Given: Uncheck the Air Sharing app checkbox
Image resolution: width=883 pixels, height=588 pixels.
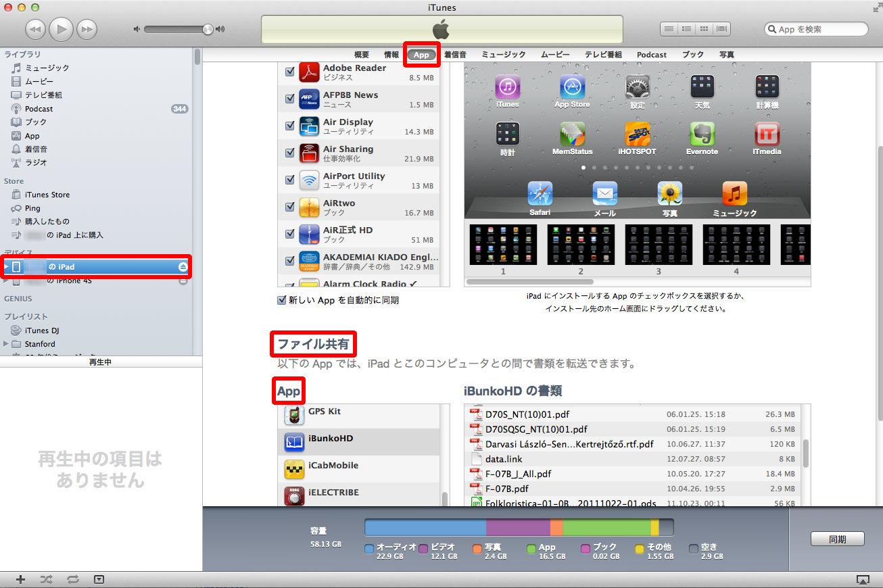Looking at the screenshot, I should coord(290,153).
